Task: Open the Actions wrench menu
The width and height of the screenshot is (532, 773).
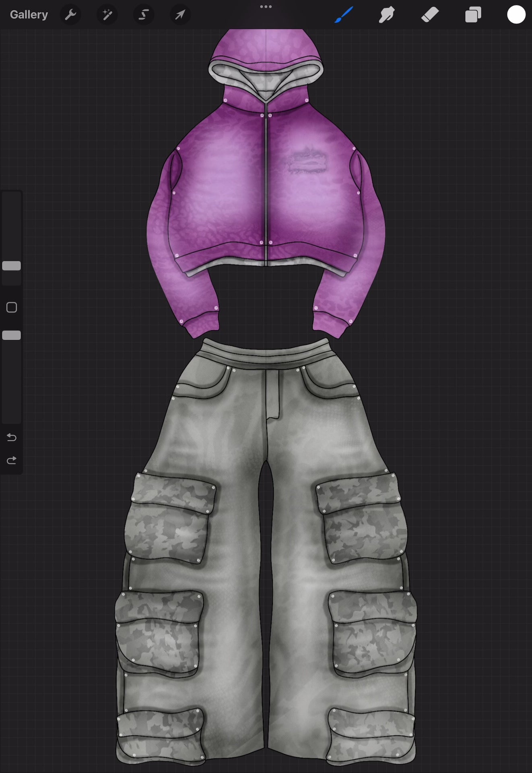Action: [70, 15]
